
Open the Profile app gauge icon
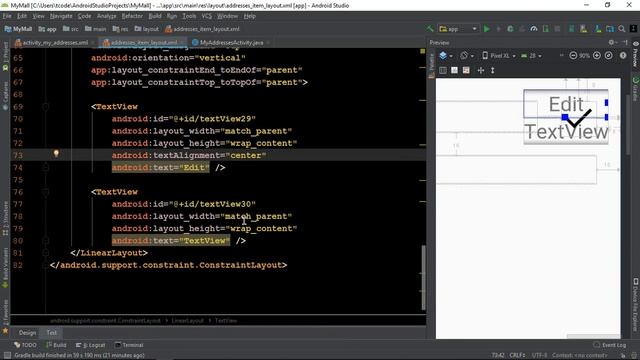point(533,29)
